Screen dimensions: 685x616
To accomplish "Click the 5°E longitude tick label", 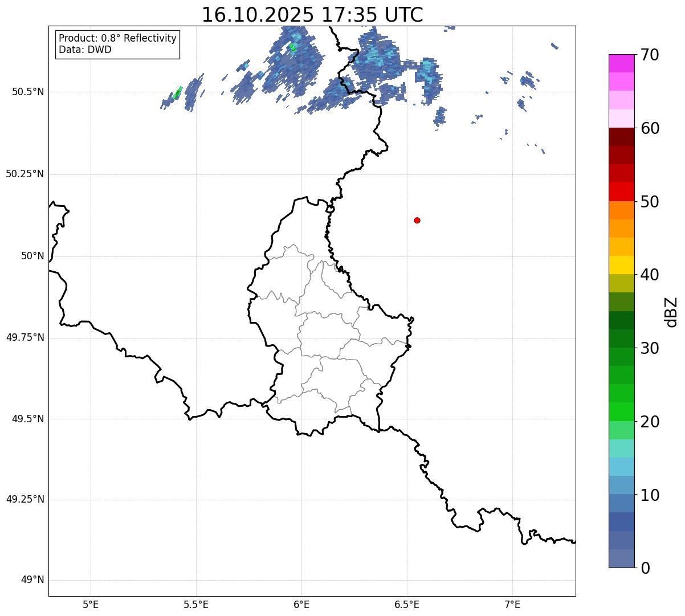I will coord(91,605).
